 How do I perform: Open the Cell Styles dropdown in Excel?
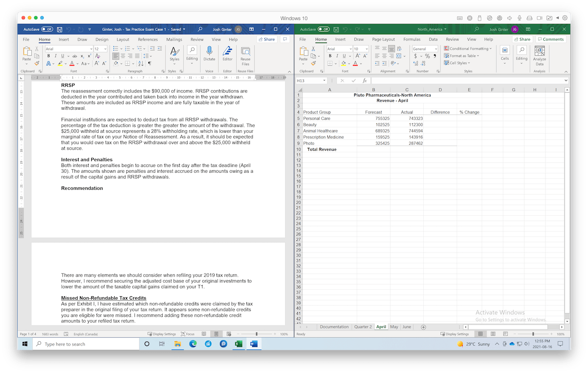[x=457, y=63]
